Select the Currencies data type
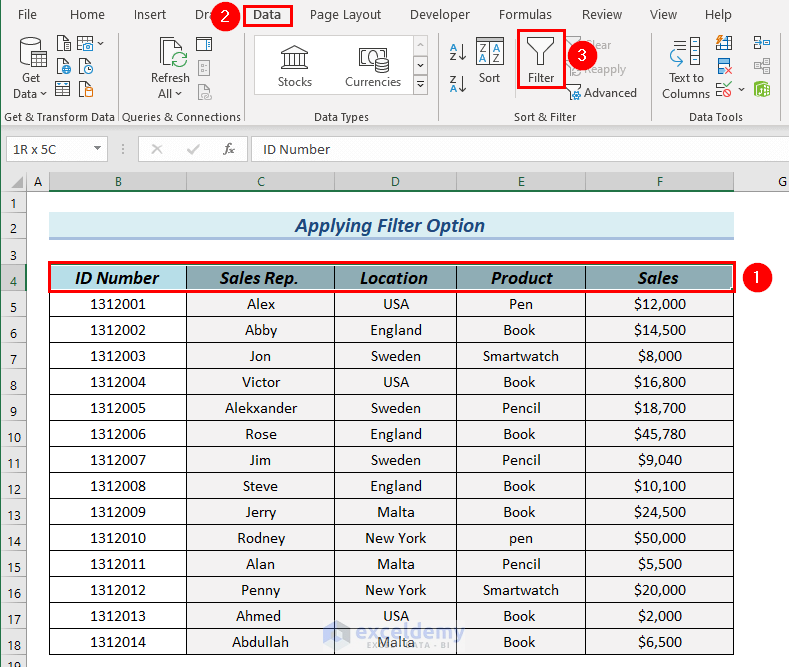This screenshot has height=667, width=789. (x=373, y=65)
